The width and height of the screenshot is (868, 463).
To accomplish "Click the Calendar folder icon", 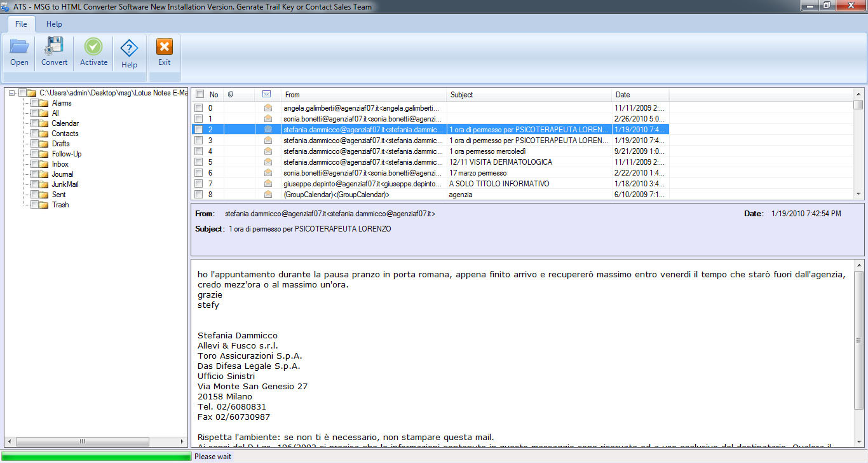I will coord(43,123).
